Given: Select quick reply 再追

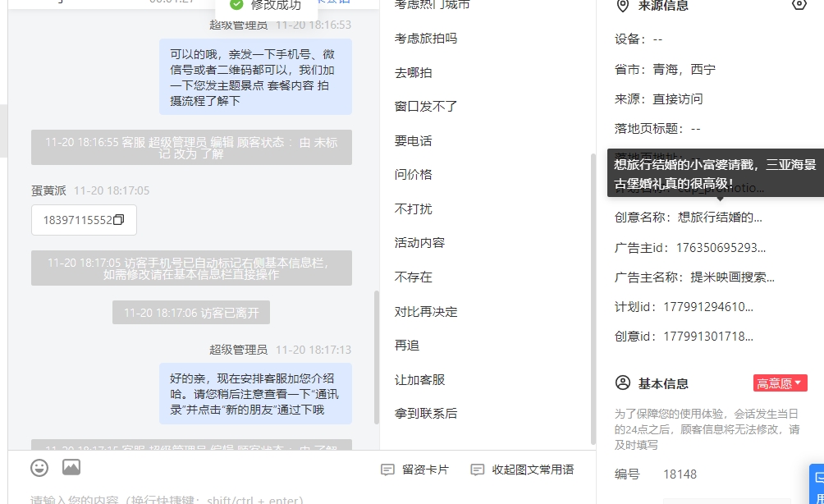Looking at the screenshot, I should click(407, 346).
